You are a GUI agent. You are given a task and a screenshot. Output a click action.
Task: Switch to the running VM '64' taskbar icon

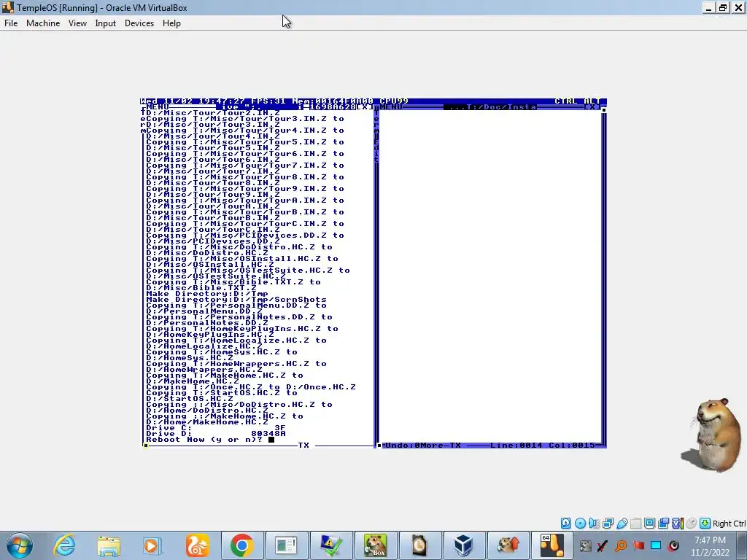[x=552, y=545]
